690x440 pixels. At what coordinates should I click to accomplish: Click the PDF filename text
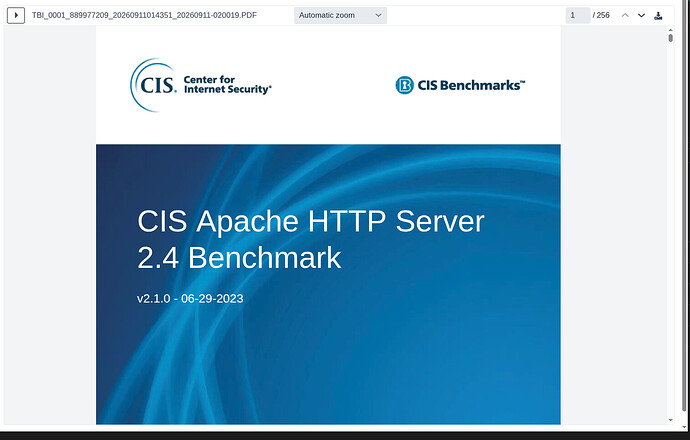pyautogui.click(x=144, y=15)
